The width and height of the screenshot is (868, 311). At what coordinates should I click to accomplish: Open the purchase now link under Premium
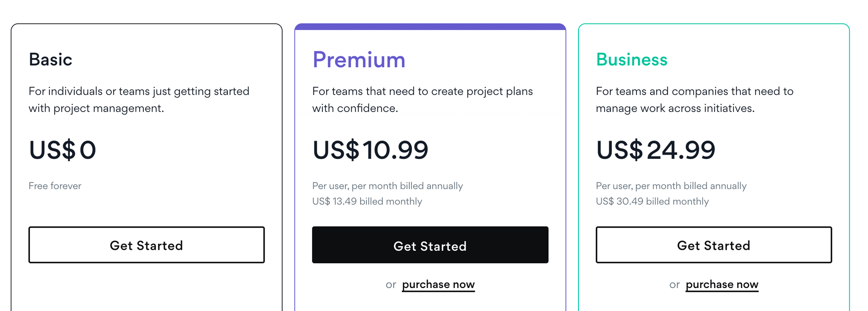click(x=438, y=284)
